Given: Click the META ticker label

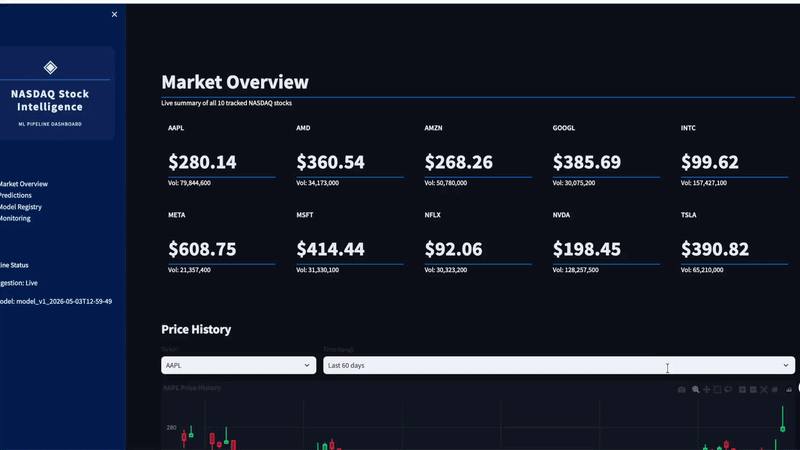Looking at the screenshot, I should (177, 215).
